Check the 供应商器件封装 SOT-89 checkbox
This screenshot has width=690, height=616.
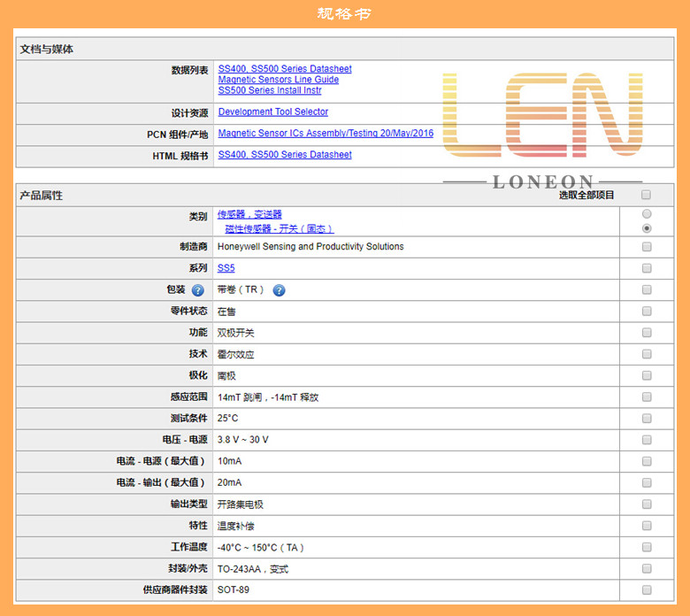click(647, 590)
